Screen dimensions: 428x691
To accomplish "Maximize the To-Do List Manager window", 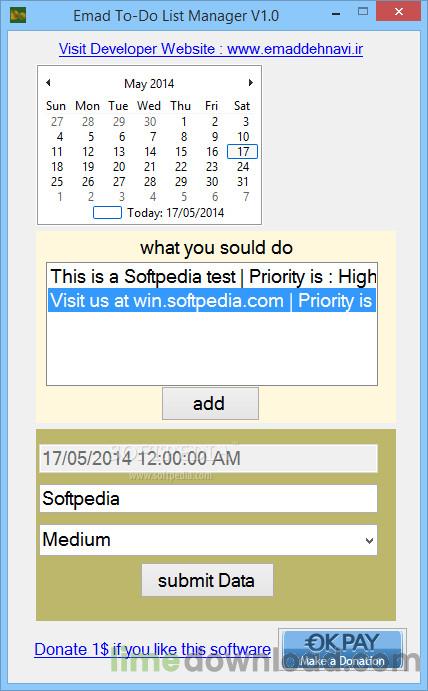I will point(363,12).
